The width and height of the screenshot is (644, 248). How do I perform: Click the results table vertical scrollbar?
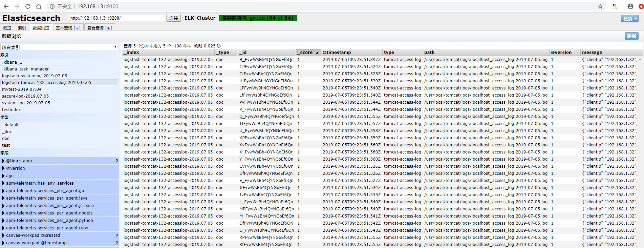[x=640, y=152]
